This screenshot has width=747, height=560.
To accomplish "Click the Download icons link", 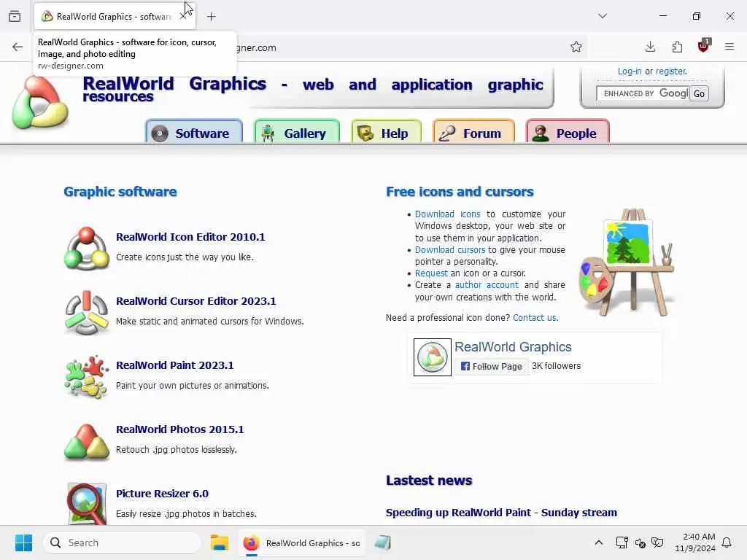I will (x=447, y=214).
